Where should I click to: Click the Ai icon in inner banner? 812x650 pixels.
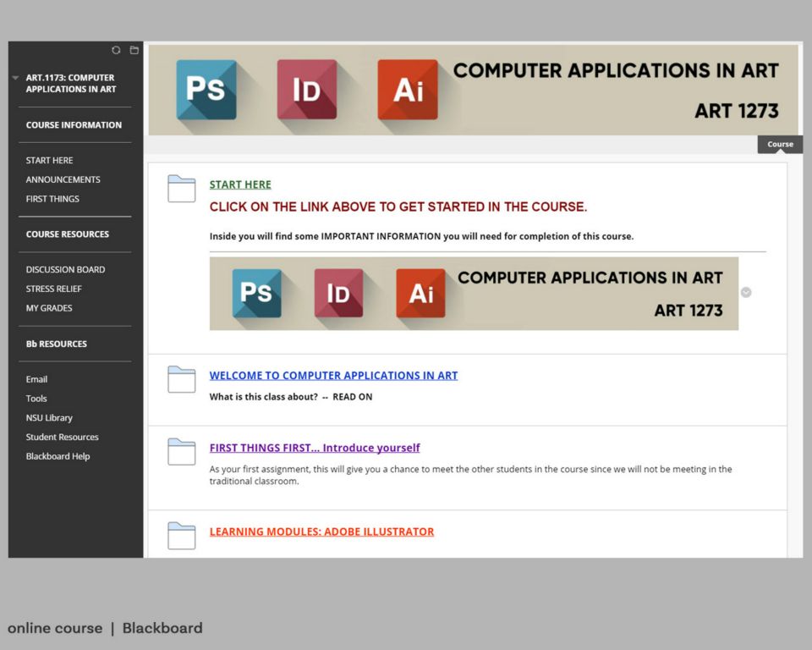420,293
